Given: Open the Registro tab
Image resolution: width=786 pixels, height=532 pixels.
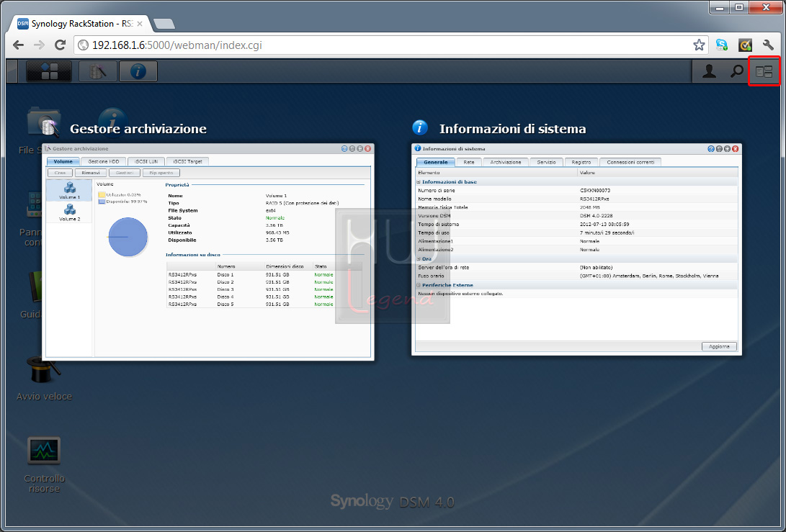Looking at the screenshot, I should tap(581, 162).
